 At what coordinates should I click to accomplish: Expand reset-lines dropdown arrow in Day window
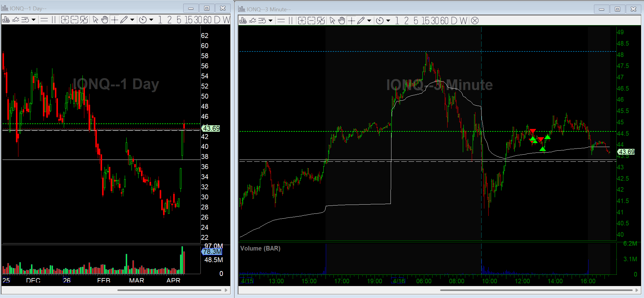click(x=33, y=20)
